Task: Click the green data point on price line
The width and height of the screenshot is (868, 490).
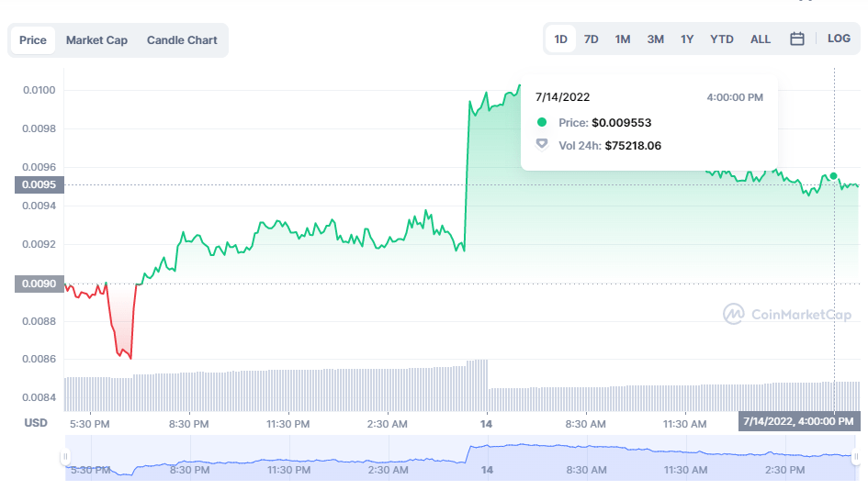Action: coord(833,176)
